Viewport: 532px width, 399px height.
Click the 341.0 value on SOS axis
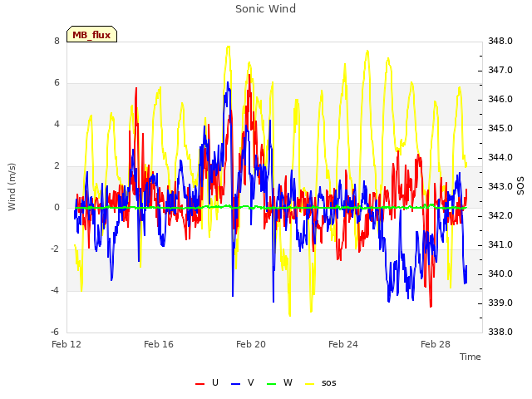pos(500,245)
